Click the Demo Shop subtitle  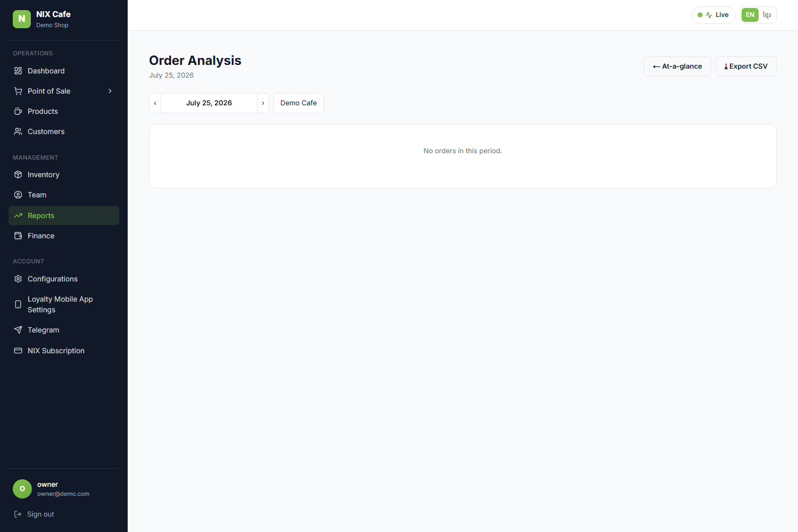click(x=52, y=25)
